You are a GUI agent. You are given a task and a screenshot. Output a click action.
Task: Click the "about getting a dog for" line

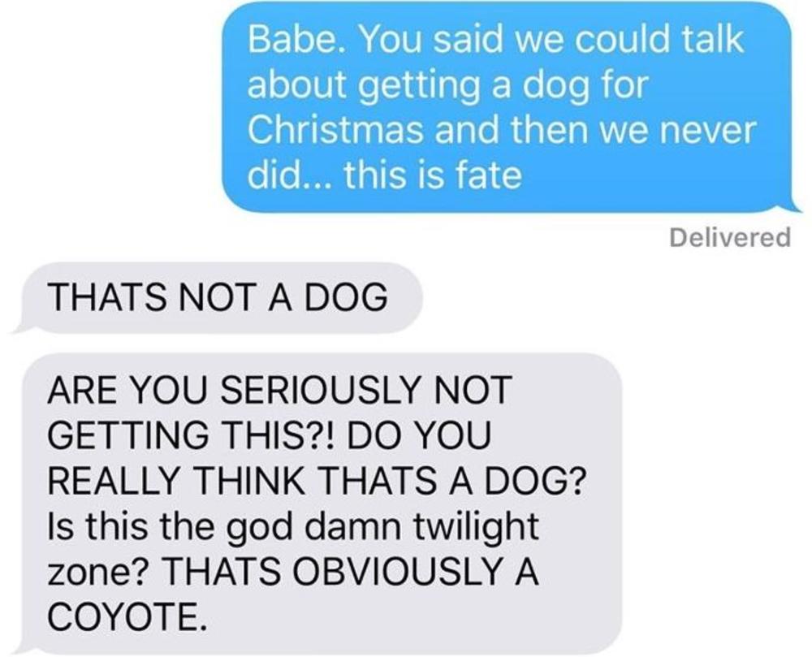tap(448, 85)
